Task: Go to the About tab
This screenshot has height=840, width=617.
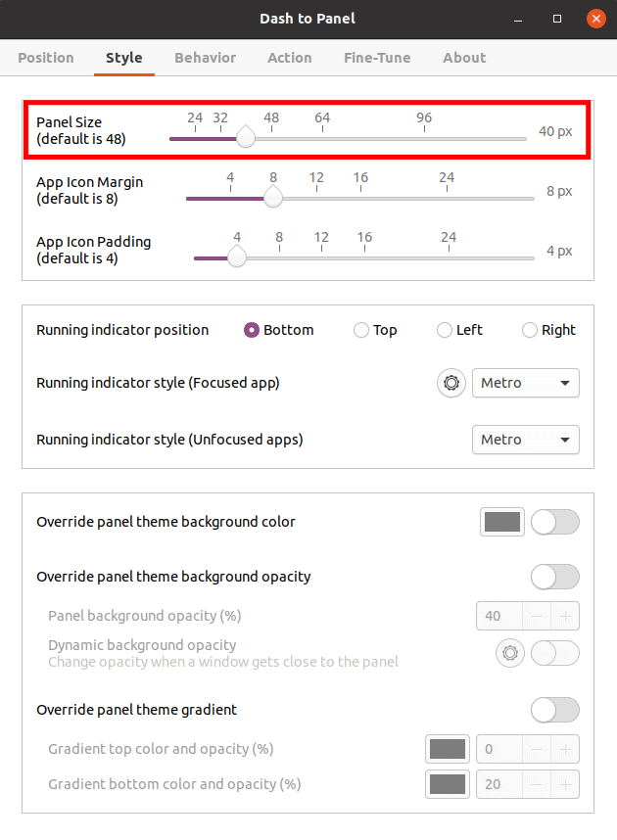Action: click(464, 58)
